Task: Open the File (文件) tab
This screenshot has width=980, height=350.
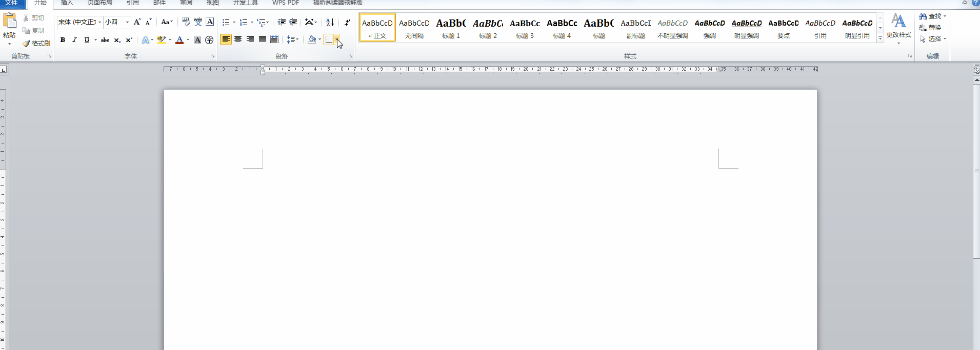Action: (12, 3)
